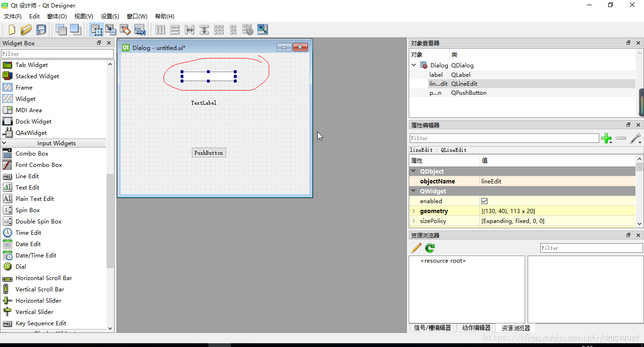644x347 pixels.
Task: Add a dynamic property with the green plus
Action: (607, 138)
